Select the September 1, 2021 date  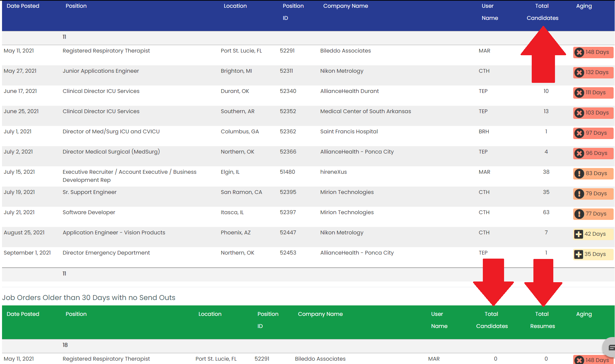click(27, 253)
